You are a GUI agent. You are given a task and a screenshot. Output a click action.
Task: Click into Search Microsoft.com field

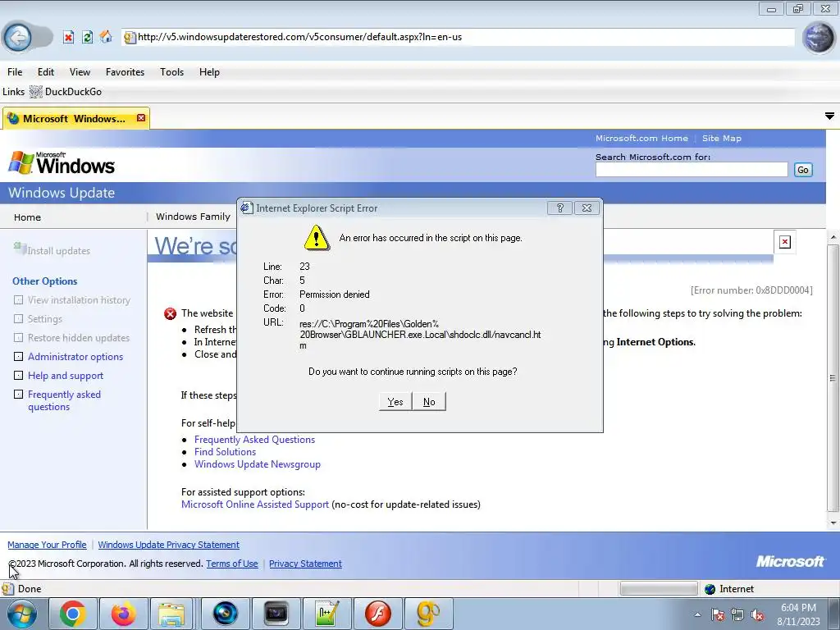click(x=692, y=170)
